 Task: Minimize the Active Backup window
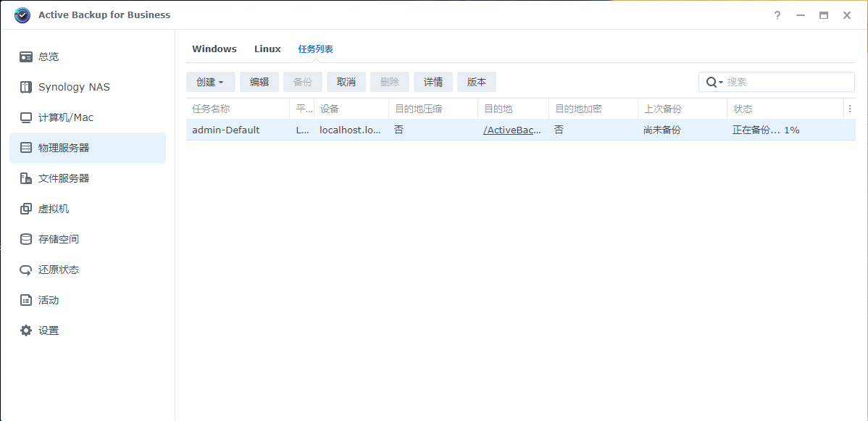tap(801, 15)
